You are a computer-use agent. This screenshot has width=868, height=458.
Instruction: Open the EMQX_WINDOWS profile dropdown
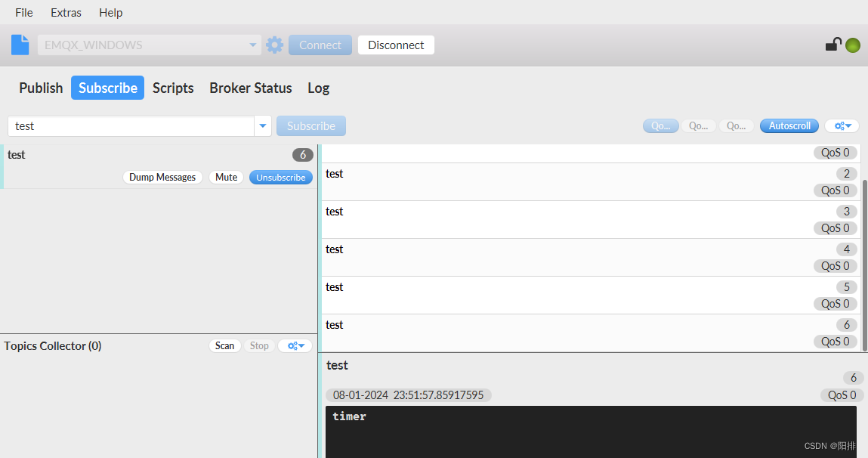click(150, 45)
